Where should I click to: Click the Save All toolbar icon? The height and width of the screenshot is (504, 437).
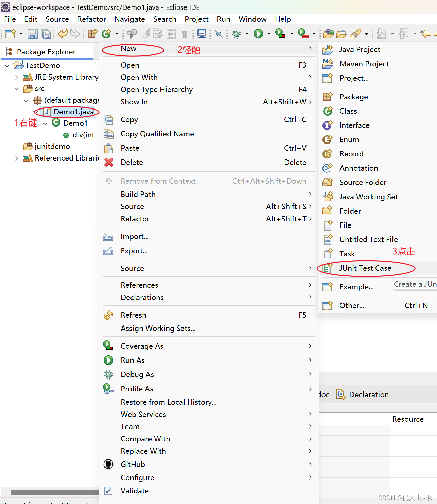point(46,34)
